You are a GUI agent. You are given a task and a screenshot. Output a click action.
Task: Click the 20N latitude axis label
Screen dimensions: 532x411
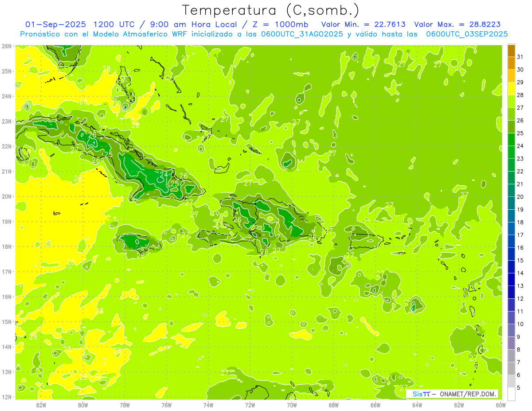click(x=7, y=196)
